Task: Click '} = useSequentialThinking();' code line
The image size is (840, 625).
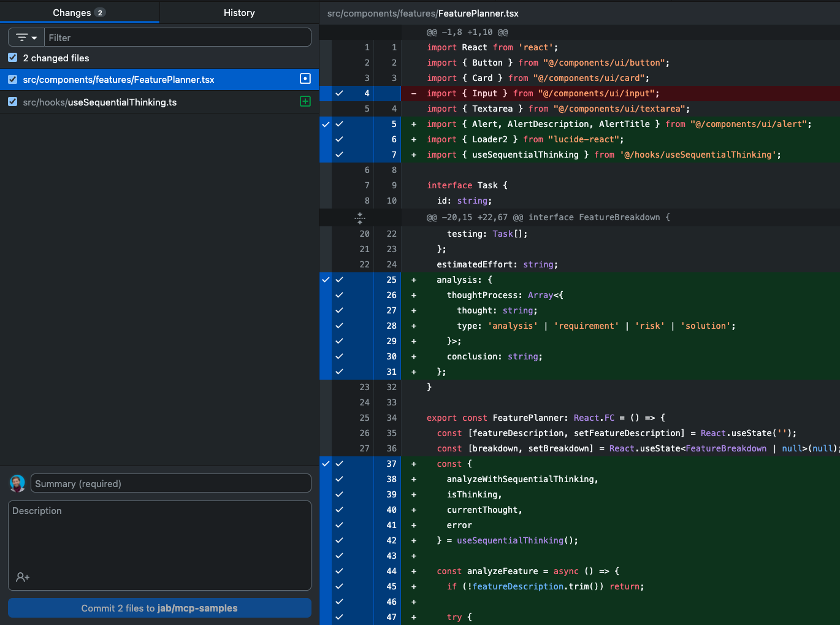Action: tap(508, 540)
